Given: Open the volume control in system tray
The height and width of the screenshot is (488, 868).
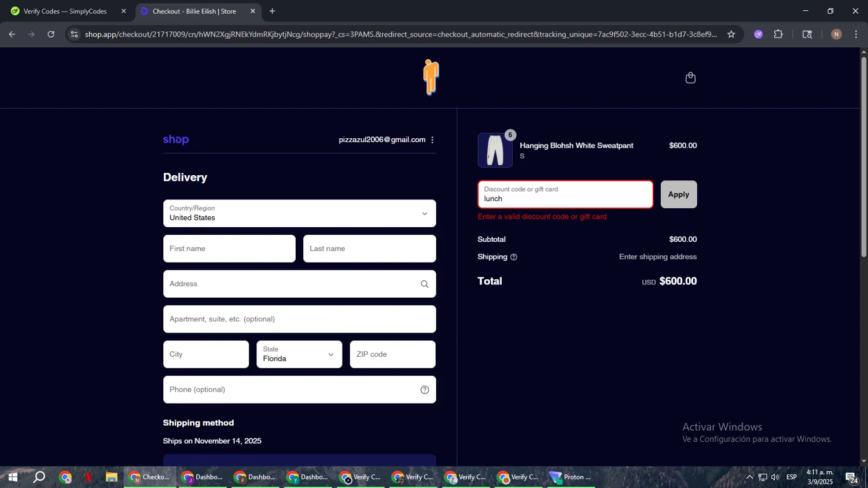Looking at the screenshot, I should click(x=775, y=477).
